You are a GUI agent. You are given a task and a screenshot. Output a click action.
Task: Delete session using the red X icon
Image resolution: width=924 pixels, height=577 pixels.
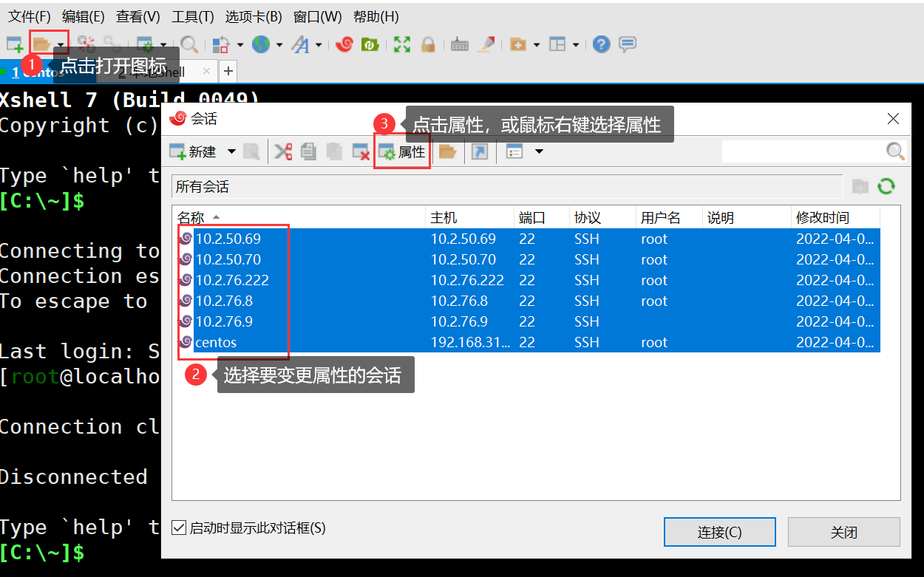pos(360,151)
